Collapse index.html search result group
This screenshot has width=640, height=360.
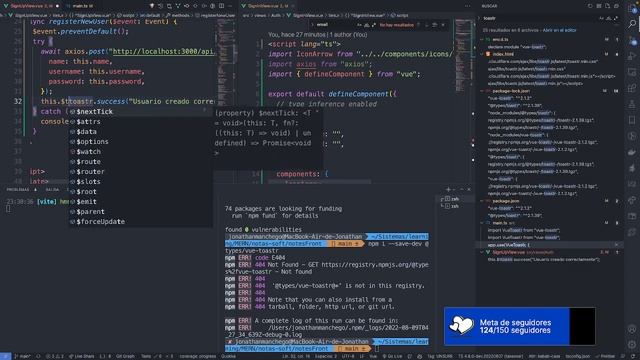point(482,54)
